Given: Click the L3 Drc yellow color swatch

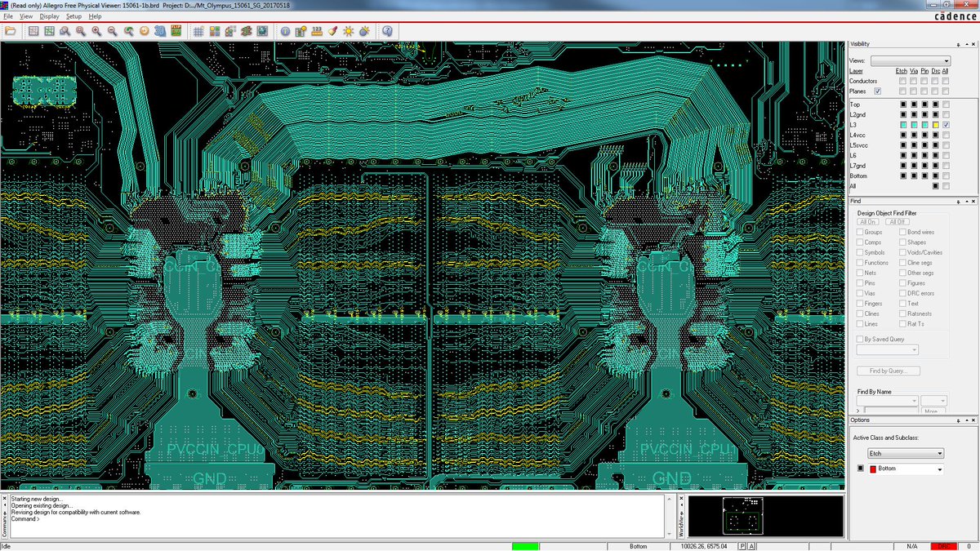Looking at the screenshot, I should pos(935,125).
